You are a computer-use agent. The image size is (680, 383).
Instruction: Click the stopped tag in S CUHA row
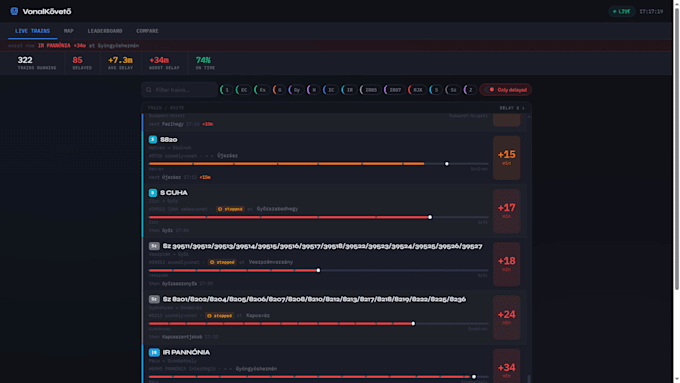click(230, 209)
